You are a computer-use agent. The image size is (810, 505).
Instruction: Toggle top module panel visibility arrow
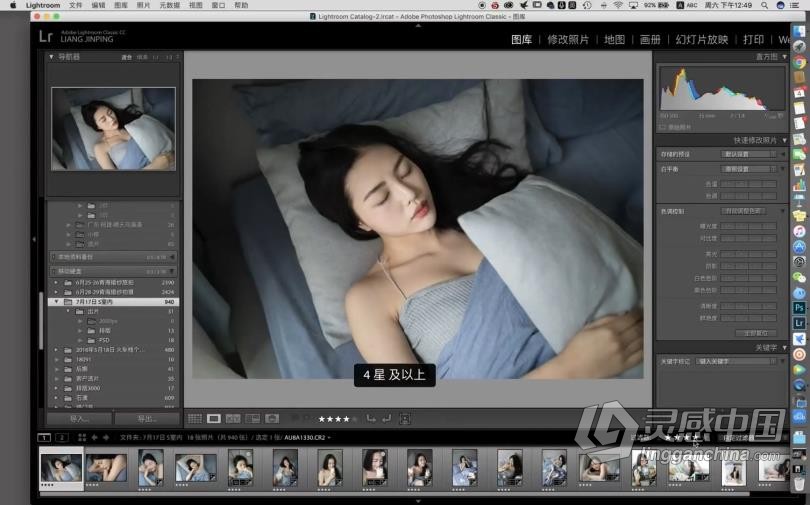[418, 25]
